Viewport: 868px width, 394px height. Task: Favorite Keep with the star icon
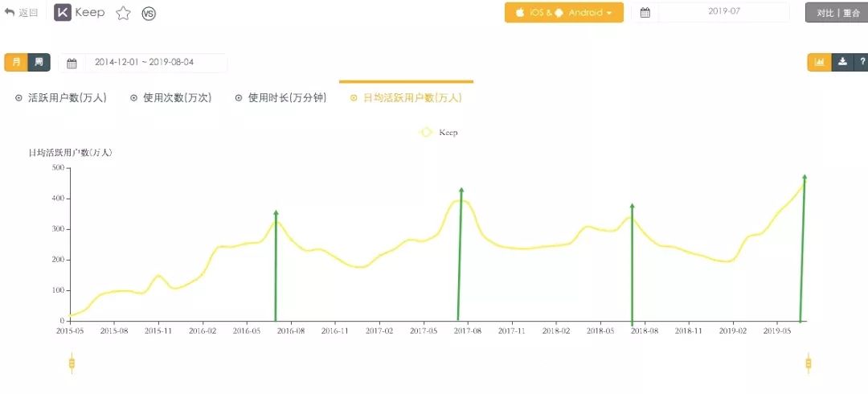tap(123, 14)
